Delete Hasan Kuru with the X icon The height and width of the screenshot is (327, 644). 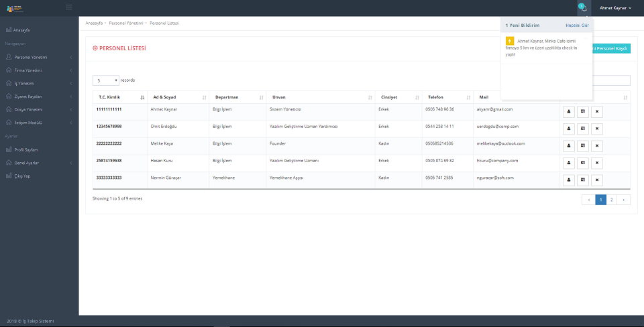pyautogui.click(x=597, y=163)
